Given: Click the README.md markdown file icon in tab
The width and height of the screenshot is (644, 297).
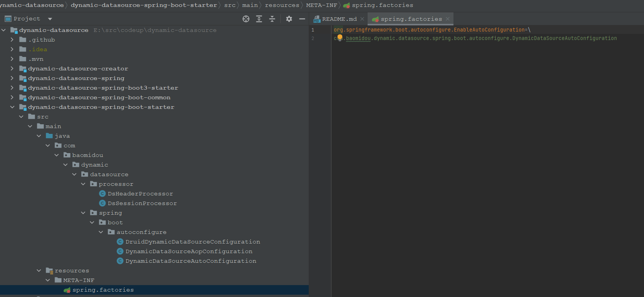Looking at the screenshot, I should click(317, 19).
